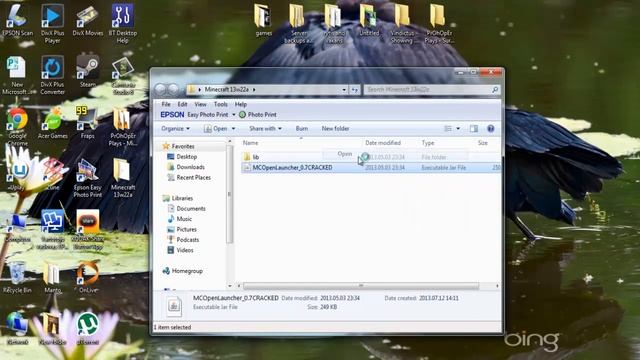Open Videos library
Image resolution: width=640 pixels, height=360 pixels.
pyautogui.click(x=180, y=250)
